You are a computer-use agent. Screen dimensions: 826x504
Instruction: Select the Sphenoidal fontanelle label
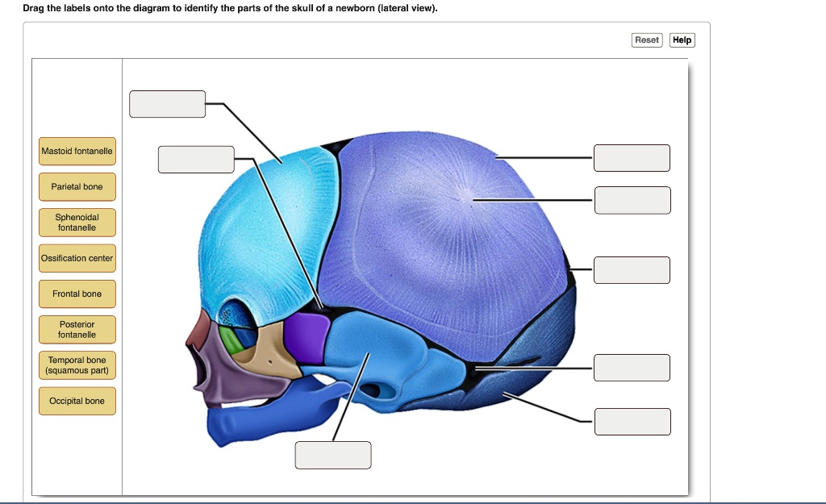77,223
